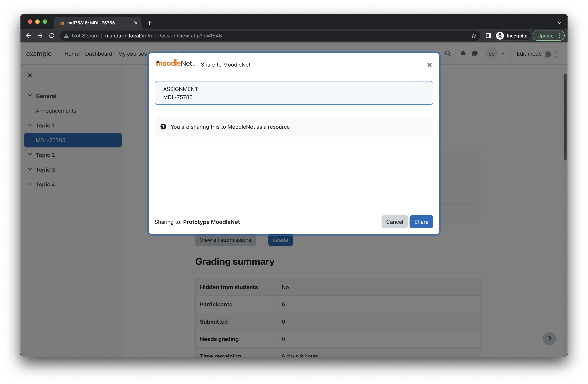588x384 pixels.
Task: Collapse the Topic 4 section chevron
Action: [30, 184]
